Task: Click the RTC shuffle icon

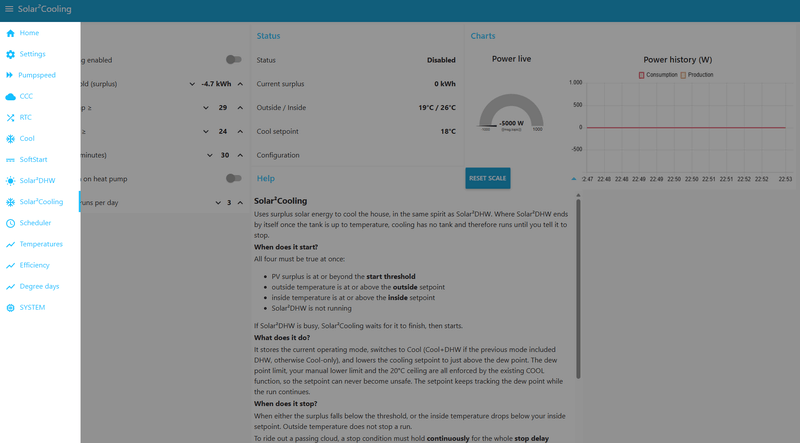Action: [10, 117]
